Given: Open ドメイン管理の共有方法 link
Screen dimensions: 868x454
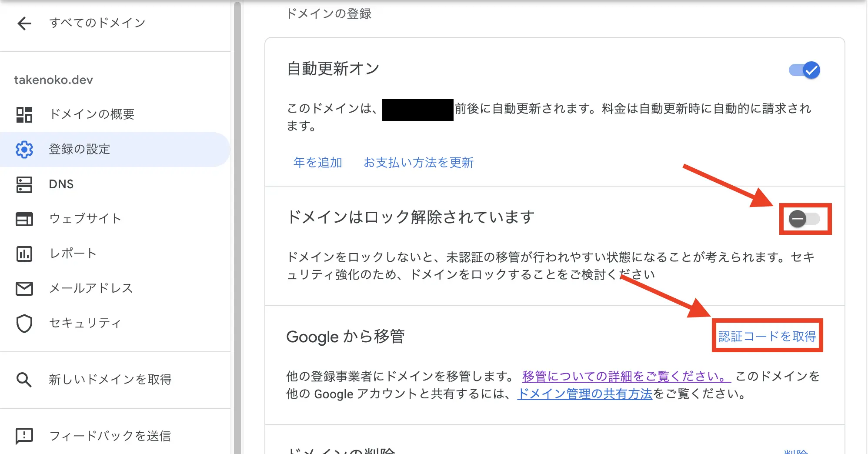Looking at the screenshot, I should pyautogui.click(x=584, y=394).
